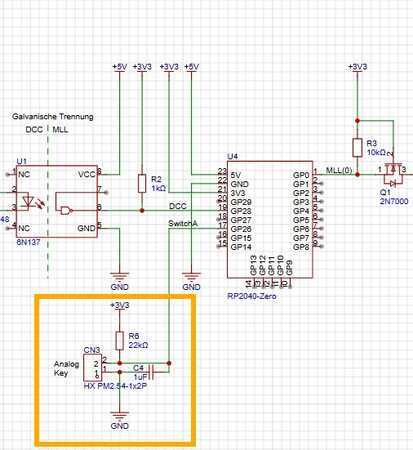Click GND symbol below the Analog Key circuit
The height and width of the screenshot is (450, 413).
pyautogui.click(x=120, y=420)
